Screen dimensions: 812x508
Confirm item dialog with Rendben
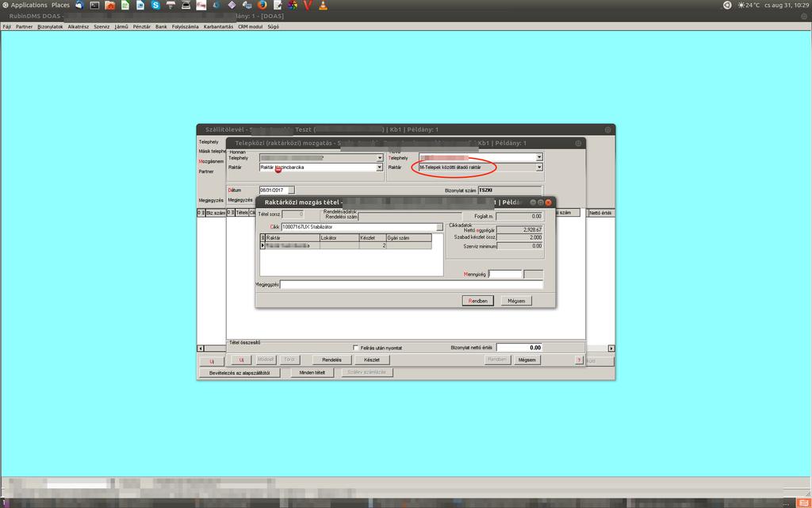coord(477,301)
